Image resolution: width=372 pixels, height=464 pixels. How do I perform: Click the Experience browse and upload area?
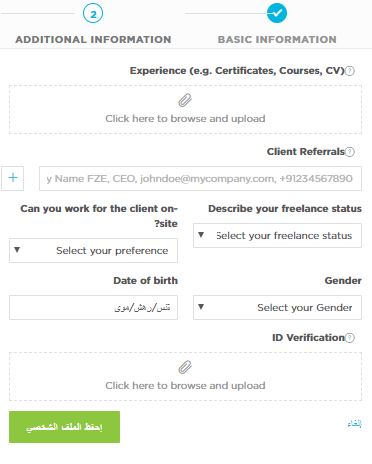point(185,110)
